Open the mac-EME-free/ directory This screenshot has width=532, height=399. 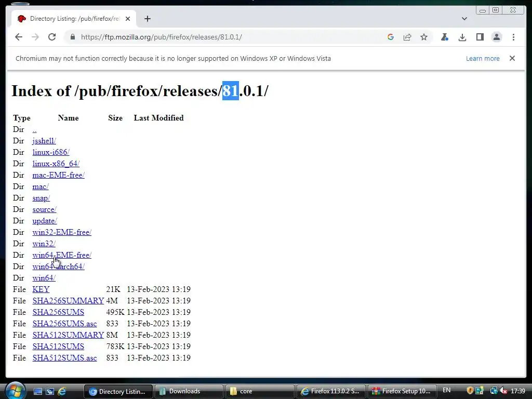[58, 175]
